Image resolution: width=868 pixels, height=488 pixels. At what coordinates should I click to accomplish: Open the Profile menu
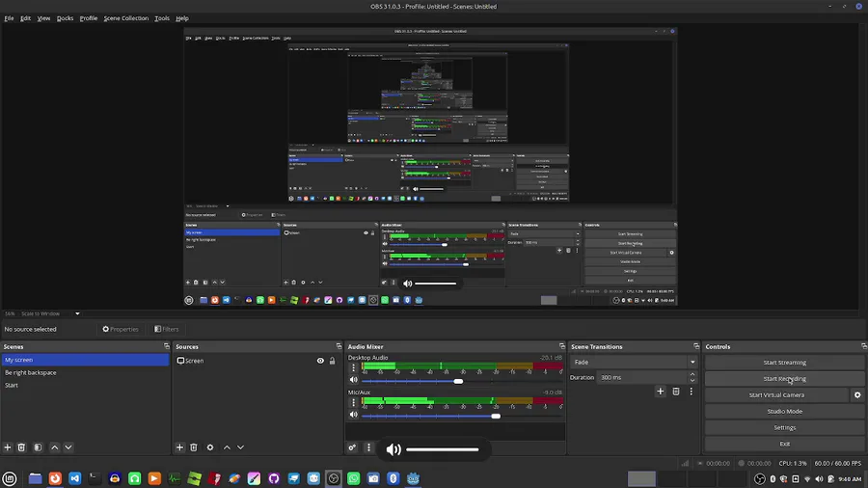[x=89, y=18]
